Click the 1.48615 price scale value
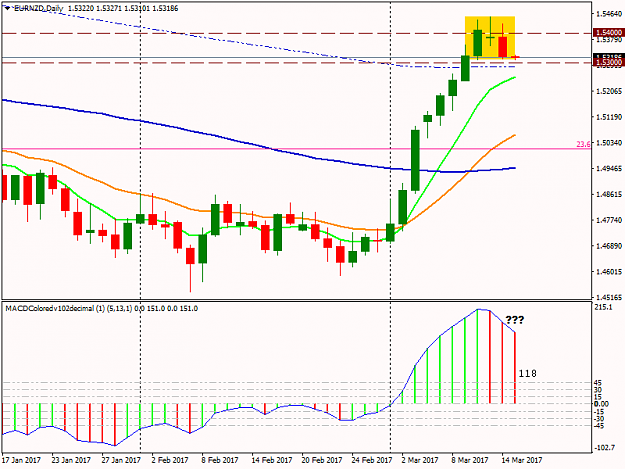Screen dimensions: 625x469 click(x=609, y=194)
